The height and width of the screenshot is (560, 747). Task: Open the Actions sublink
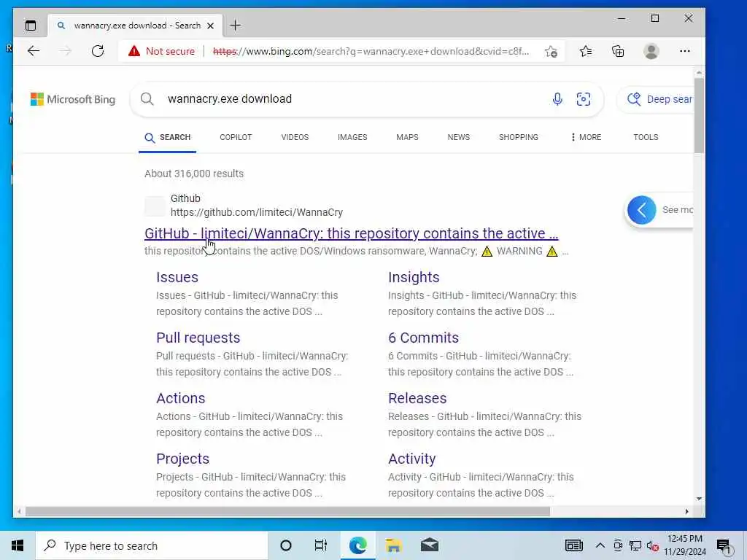click(x=181, y=398)
